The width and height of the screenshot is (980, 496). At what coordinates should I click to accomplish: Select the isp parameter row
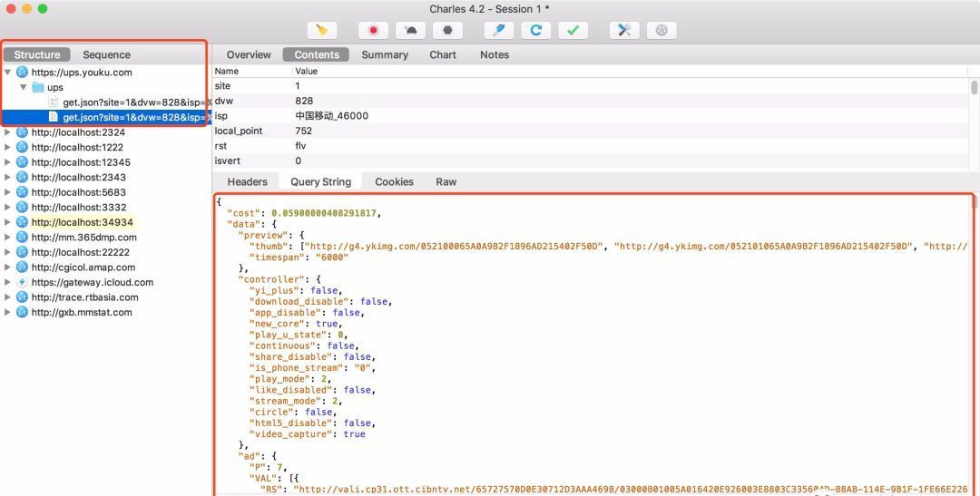[x=591, y=115]
